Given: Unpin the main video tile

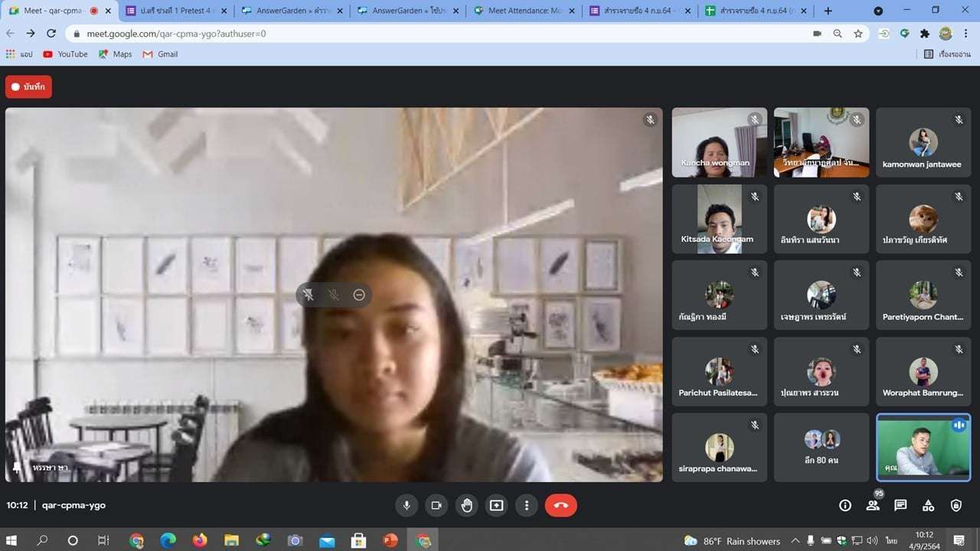Looking at the screenshot, I should pyautogui.click(x=309, y=295).
